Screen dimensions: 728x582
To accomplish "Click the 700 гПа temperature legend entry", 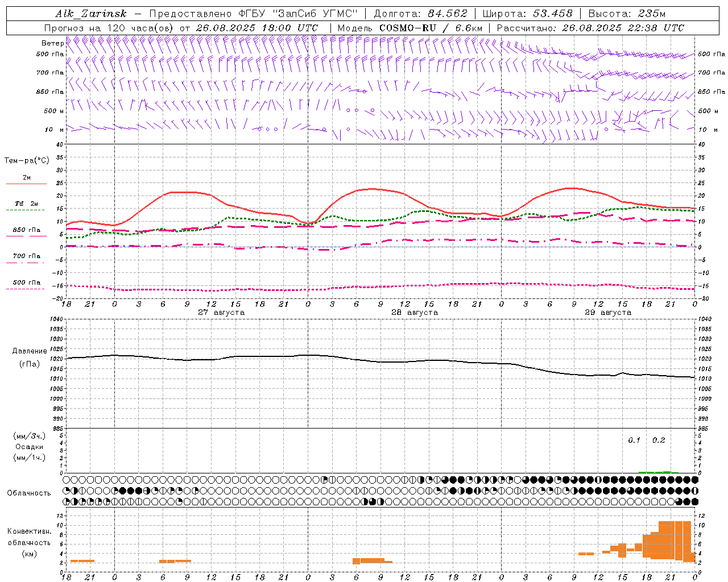I will point(26,256).
